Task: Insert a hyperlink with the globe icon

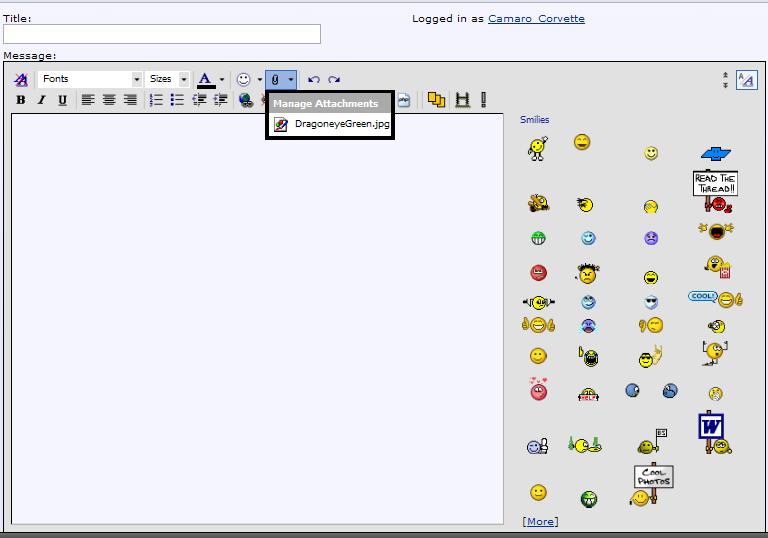Action: pos(245,100)
